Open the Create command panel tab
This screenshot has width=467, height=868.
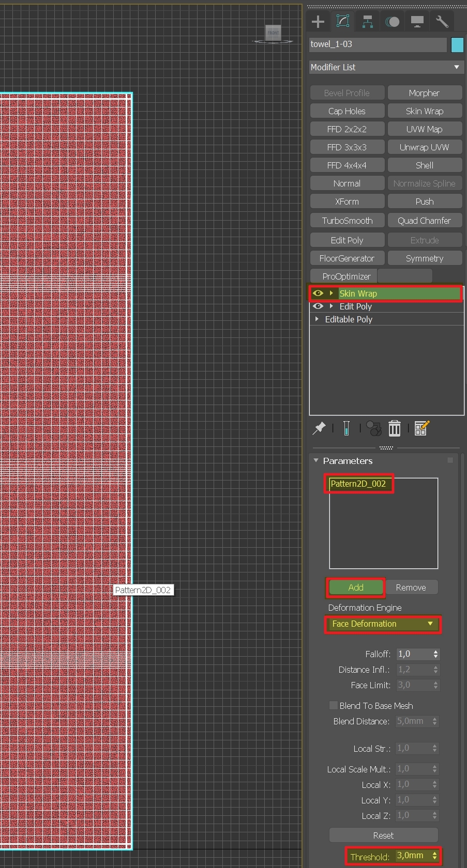pos(318,22)
